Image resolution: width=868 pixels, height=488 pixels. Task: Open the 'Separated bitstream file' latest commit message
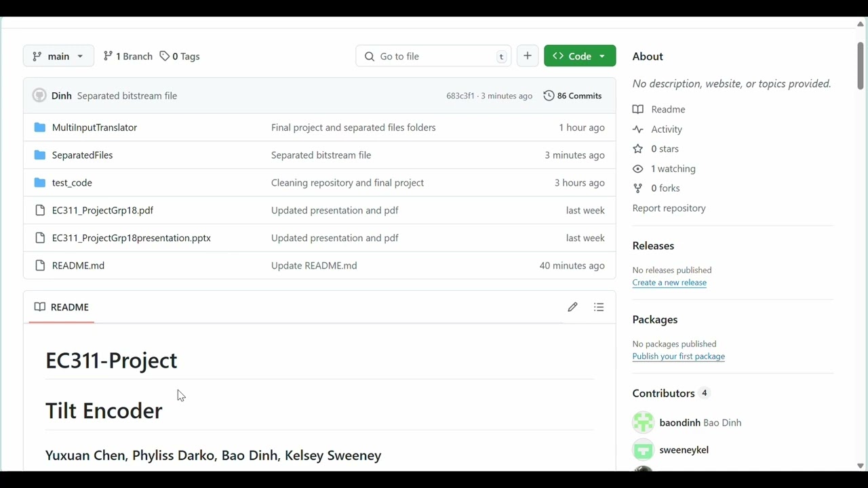[127, 96]
